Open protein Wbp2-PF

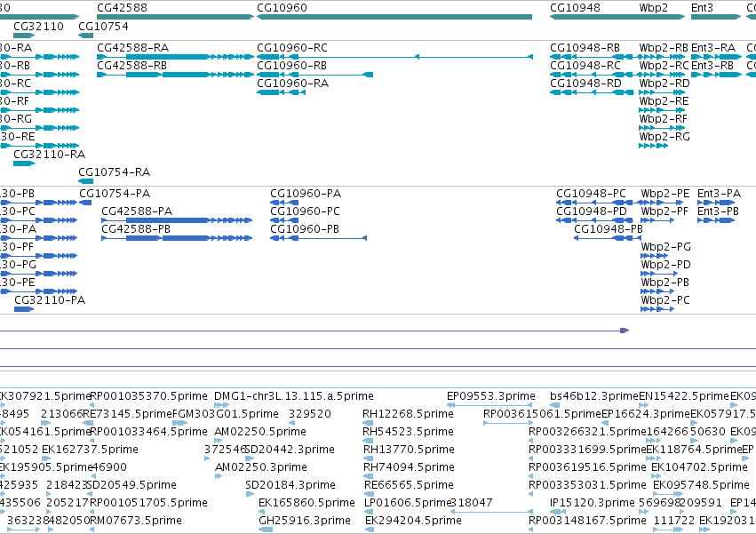coord(664,211)
